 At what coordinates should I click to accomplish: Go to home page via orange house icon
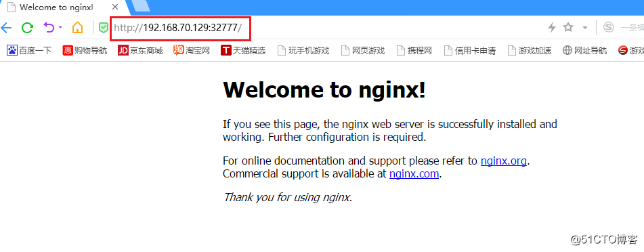click(x=77, y=28)
